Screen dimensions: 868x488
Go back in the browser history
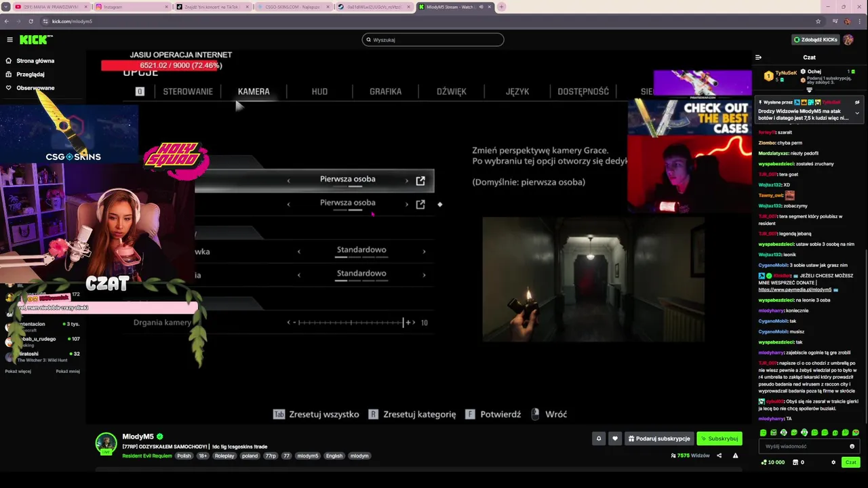(7, 21)
